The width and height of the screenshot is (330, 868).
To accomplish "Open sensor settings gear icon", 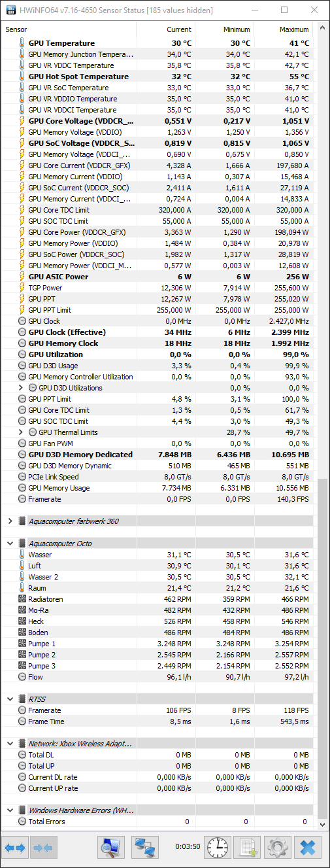I will click(278, 848).
